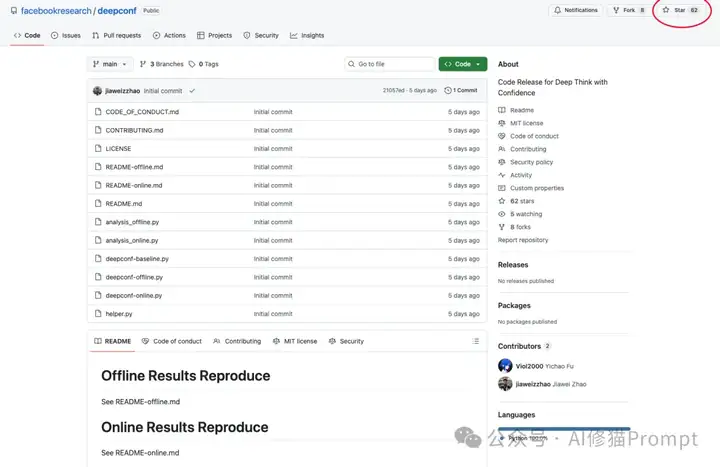Open the Security tab in repo navigation
Image resolution: width=720 pixels, height=467 pixels.
click(261, 35)
